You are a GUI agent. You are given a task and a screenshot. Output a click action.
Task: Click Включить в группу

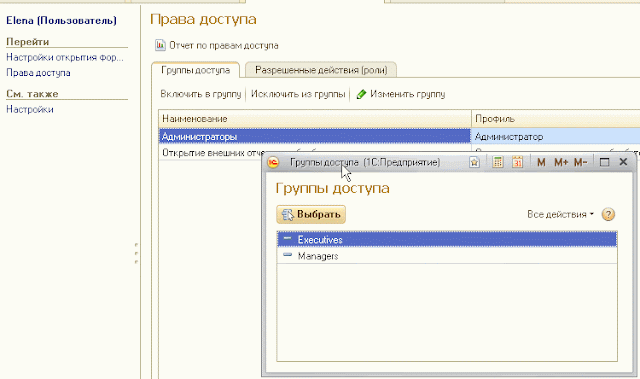pos(201,94)
